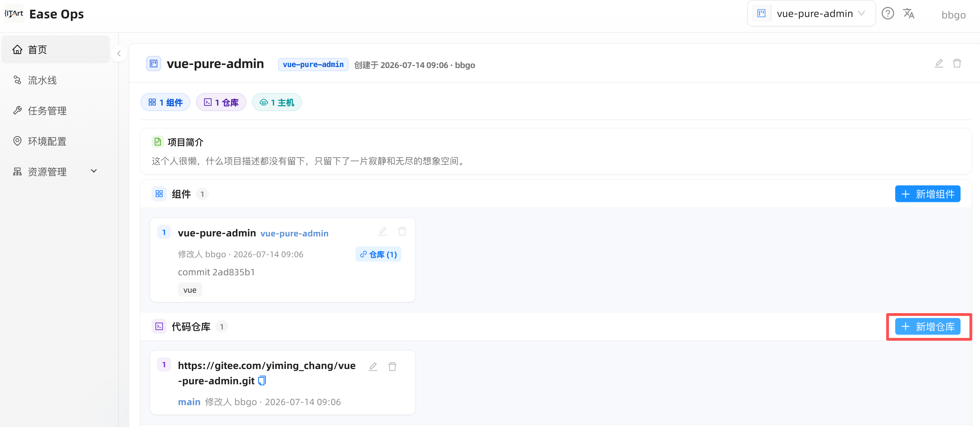Click the project description text paragraph

[x=309, y=161]
